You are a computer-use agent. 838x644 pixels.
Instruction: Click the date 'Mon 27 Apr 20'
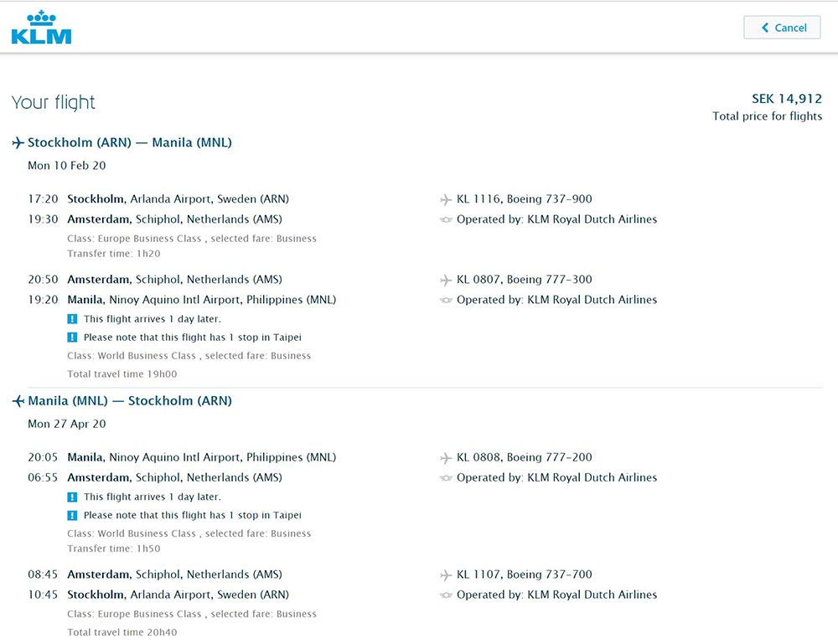point(67,424)
